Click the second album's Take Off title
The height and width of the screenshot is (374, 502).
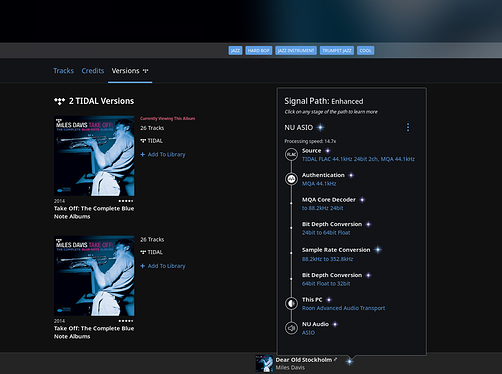(94, 332)
